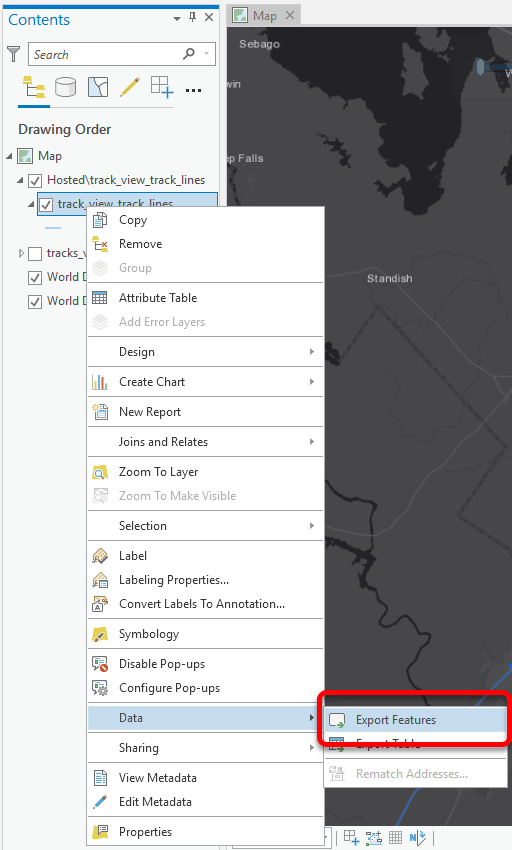Image resolution: width=512 pixels, height=850 pixels.
Task: Select List By Data Source cylinder icon
Action: tap(66, 87)
